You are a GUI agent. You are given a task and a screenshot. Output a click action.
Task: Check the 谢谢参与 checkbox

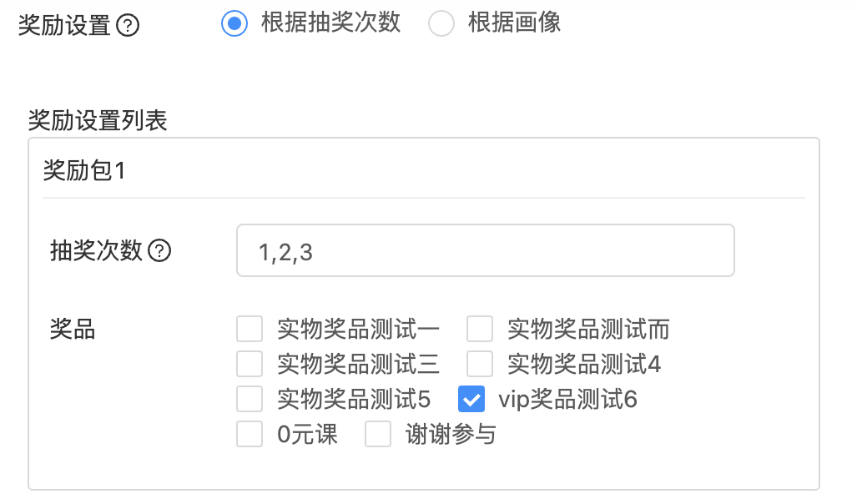[378, 435]
